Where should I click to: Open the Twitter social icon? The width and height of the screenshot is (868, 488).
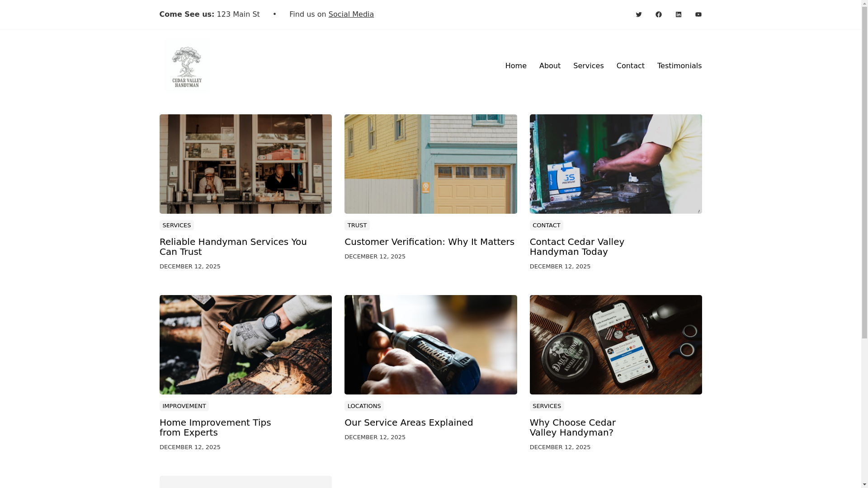(638, 14)
